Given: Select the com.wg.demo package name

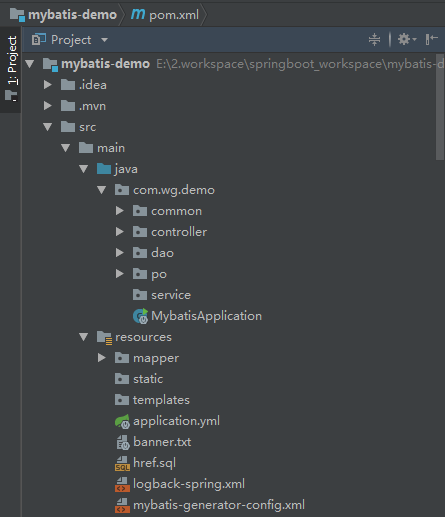Looking at the screenshot, I should tap(174, 190).
